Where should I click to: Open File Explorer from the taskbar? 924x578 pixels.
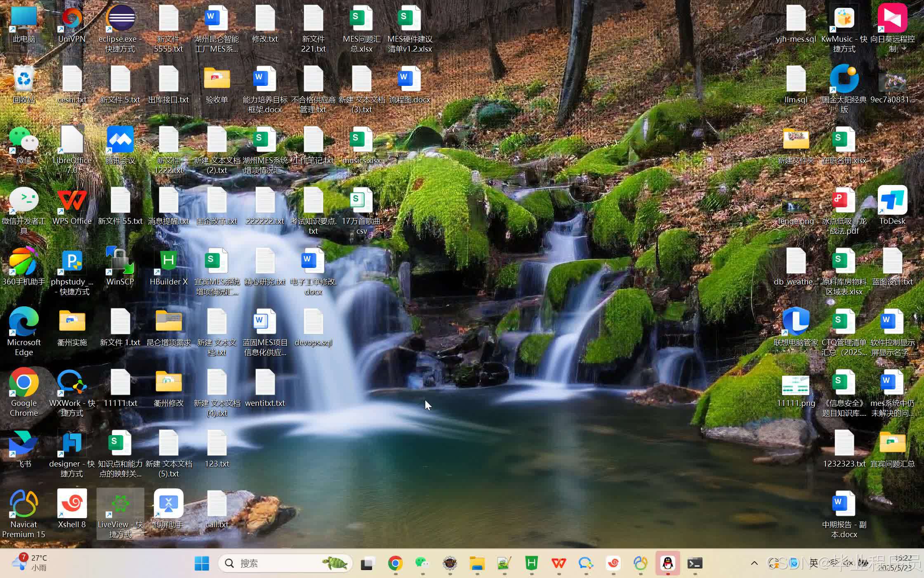click(477, 563)
